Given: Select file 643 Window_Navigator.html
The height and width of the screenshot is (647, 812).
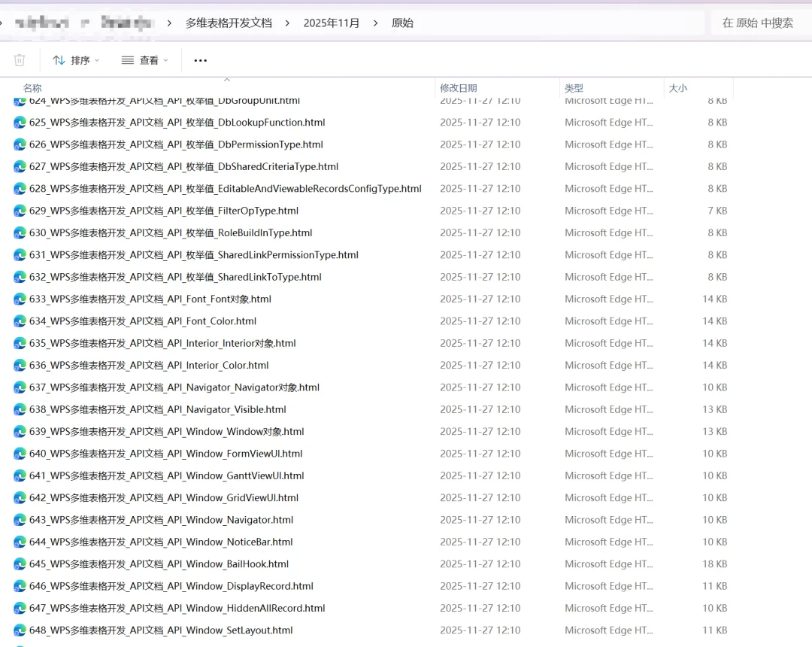Looking at the screenshot, I should pyautogui.click(x=161, y=520).
